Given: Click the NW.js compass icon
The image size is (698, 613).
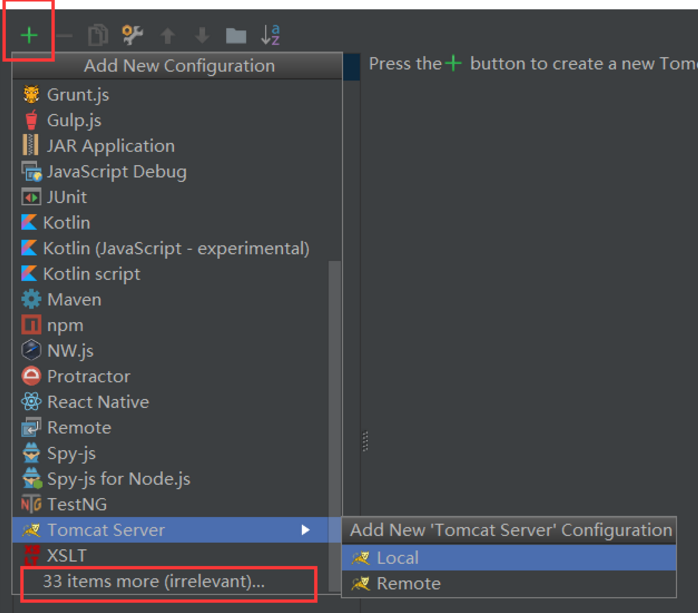Looking at the screenshot, I should click(31, 350).
